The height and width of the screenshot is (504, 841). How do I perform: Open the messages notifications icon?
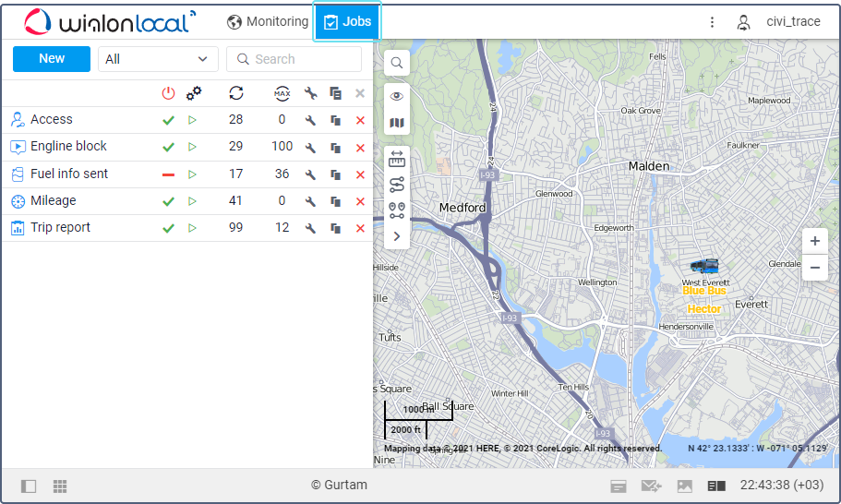[652, 486]
